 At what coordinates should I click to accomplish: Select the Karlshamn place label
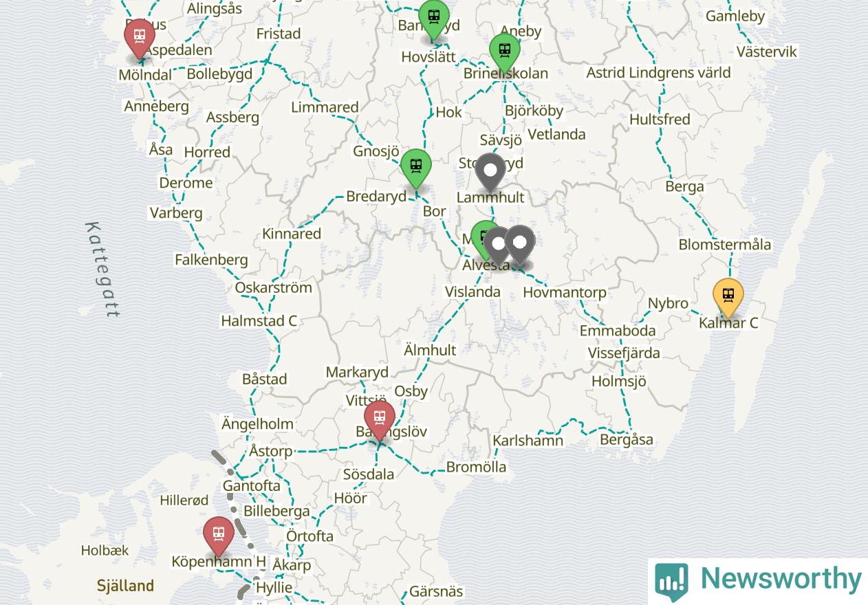point(528,441)
